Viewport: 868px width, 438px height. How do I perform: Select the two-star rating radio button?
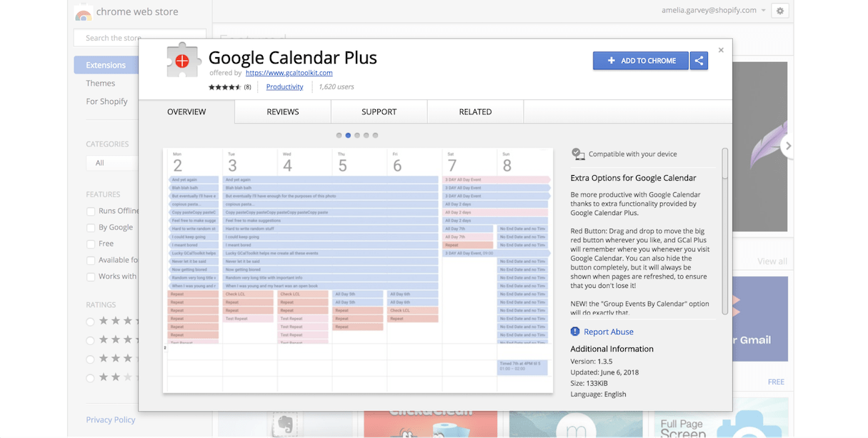91,378
